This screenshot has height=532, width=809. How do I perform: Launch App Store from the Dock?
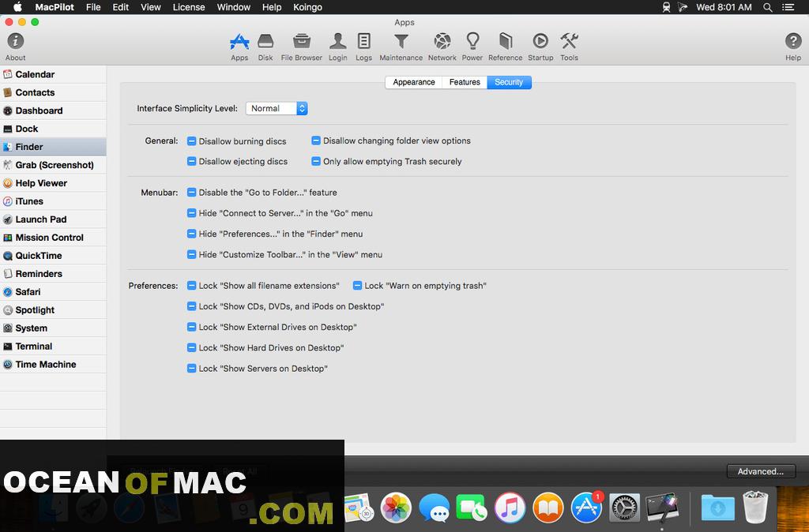[x=586, y=508]
